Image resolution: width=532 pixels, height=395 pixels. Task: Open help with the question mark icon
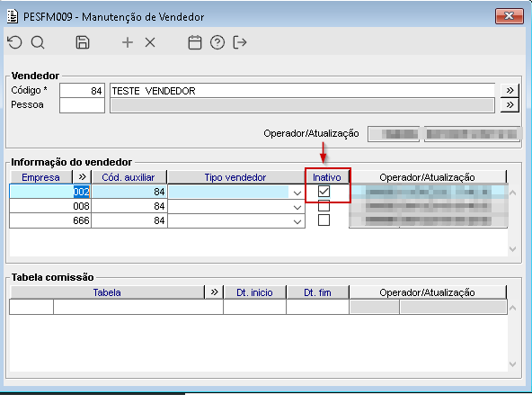pos(217,43)
